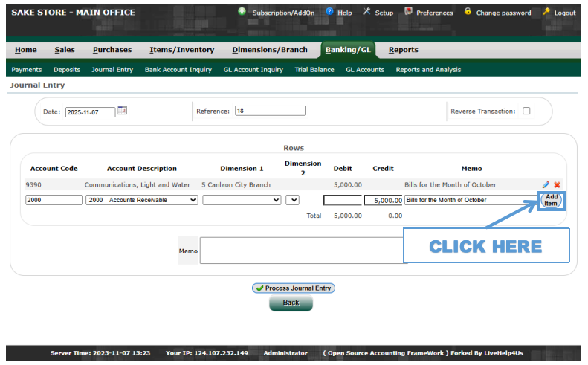Viewport: 588px width, 365px height.
Task: Click the Add Item button
Action: (551, 200)
